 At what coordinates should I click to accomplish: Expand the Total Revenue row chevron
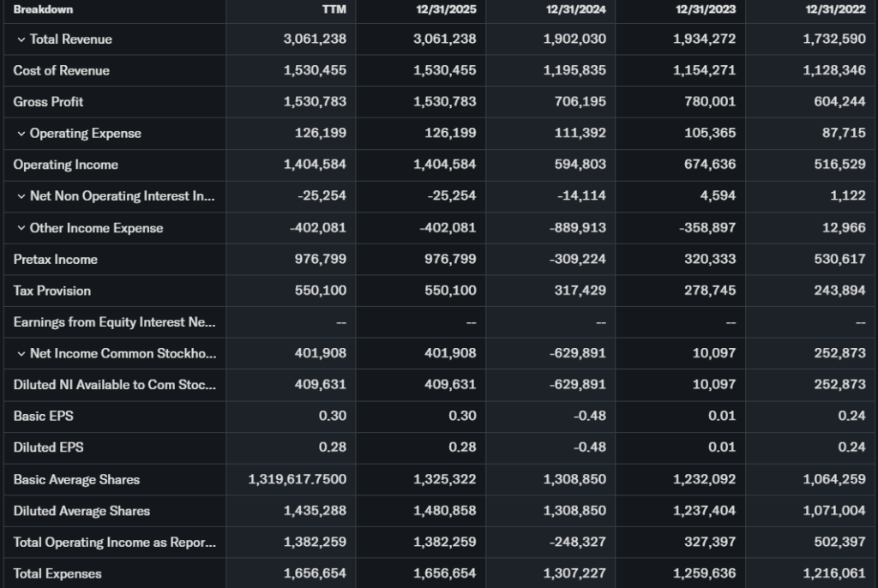click(x=21, y=39)
